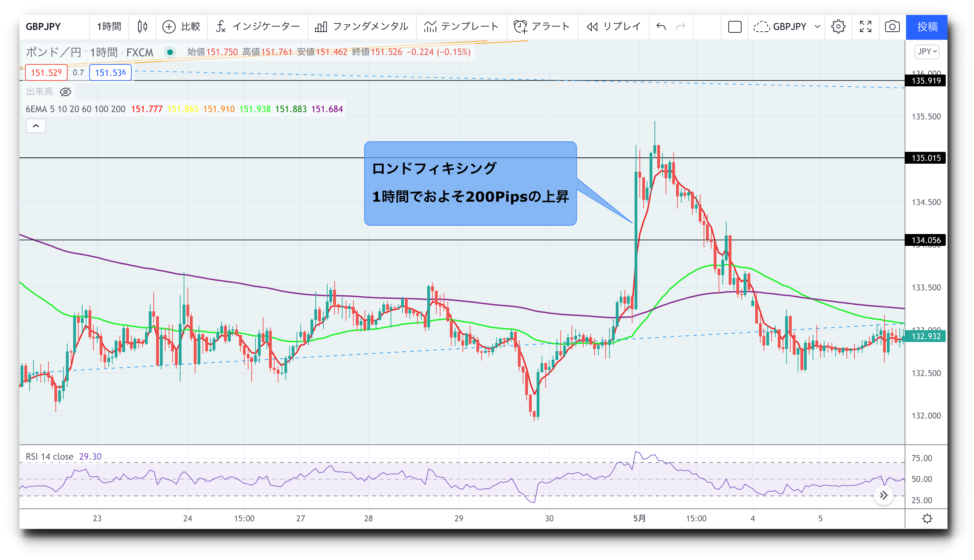Image resolution: width=974 pixels, height=560 pixels.
Task: Click the アラート alert button
Action: tap(542, 26)
